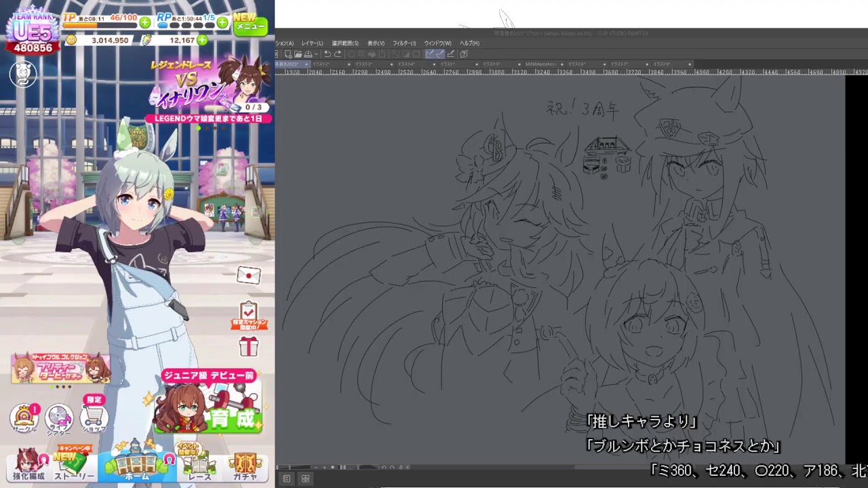Viewport: 868px width, 488px height.
Task: Click the character swap icon below team rank
Action: pyautogui.click(x=22, y=74)
